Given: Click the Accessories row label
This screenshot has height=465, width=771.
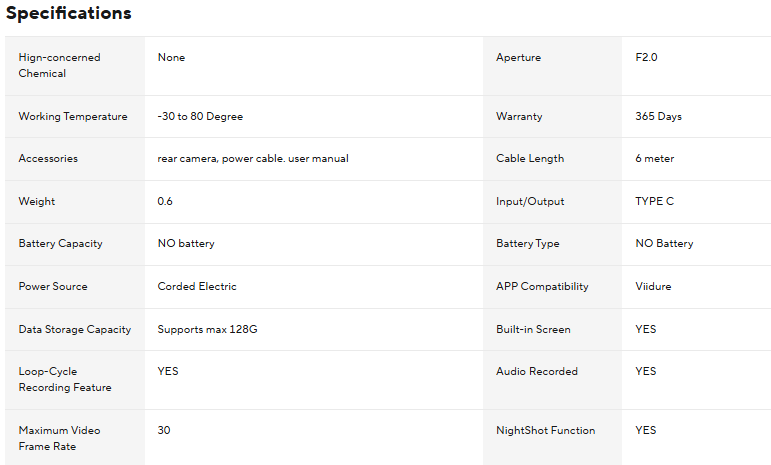Looking at the screenshot, I should click(x=48, y=159).
